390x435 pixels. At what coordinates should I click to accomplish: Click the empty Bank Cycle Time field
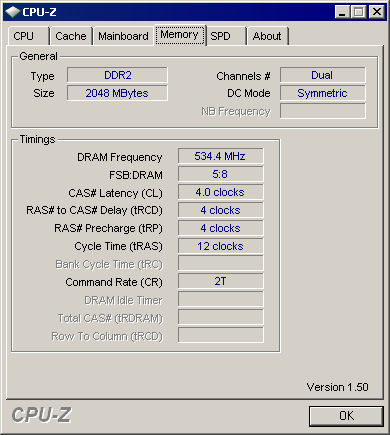220,263
